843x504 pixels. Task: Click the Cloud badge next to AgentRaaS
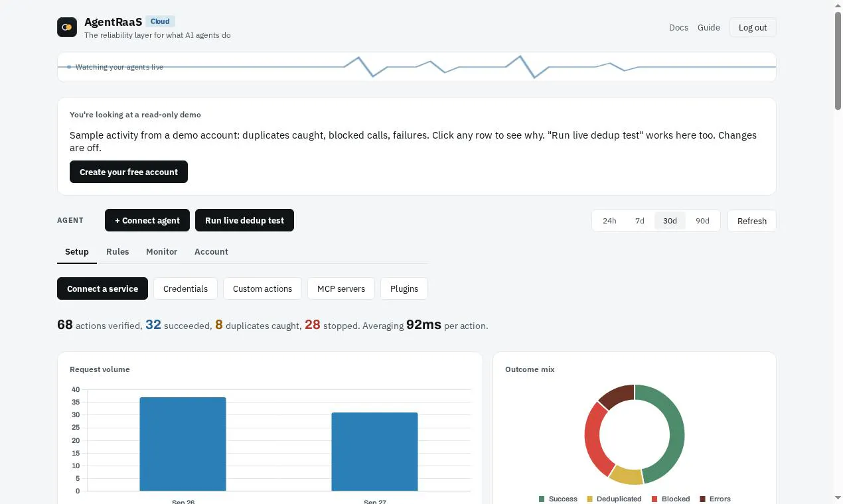tap(160, 21)
